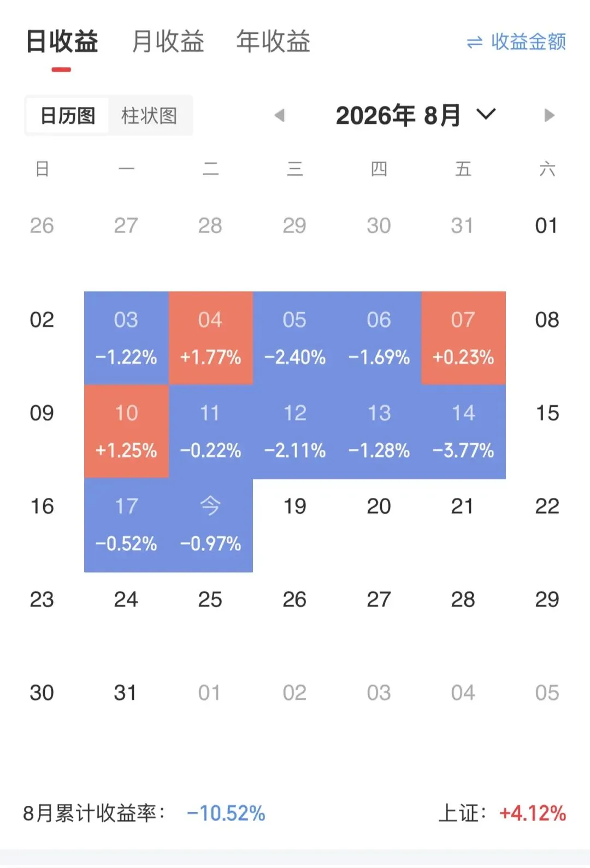Select the 柱状图 view
590x868 pixels.
149,115
